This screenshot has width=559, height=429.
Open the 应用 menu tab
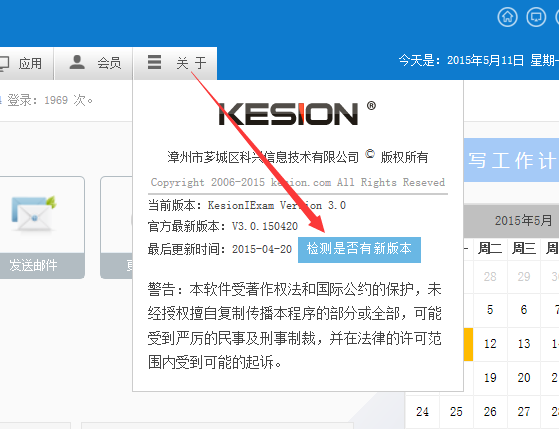[26, 63]
